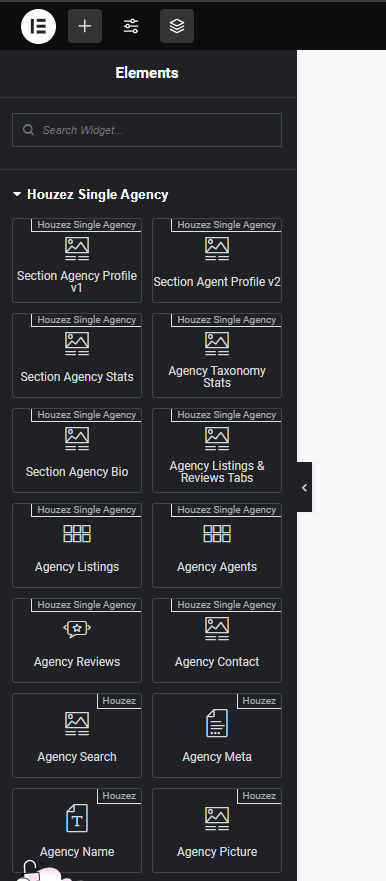Open Add Element plus button

click(x=85, y=26)
